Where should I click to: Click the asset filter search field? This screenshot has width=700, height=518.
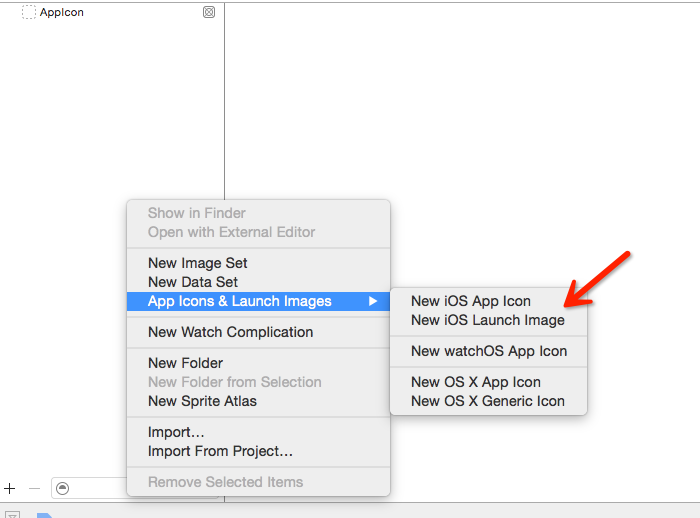(89, 488)
